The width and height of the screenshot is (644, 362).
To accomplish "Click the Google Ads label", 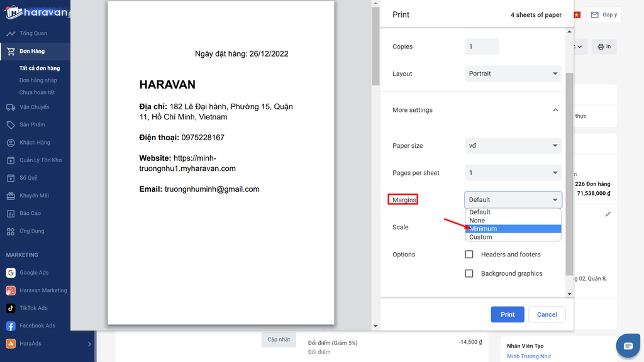I will pos(34,273).
